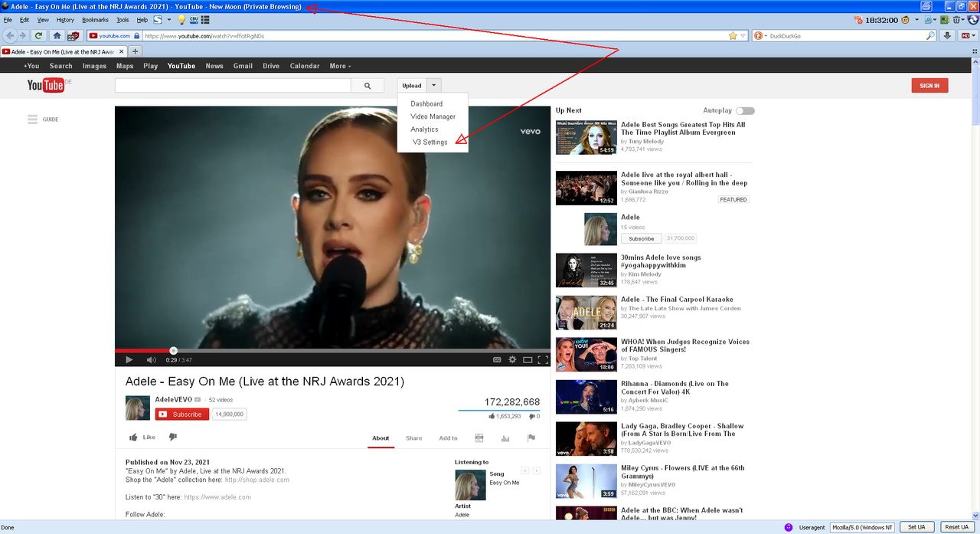Screen dimensions: 980x534
Task: Switch to the Share tab
Action: (x=414, y=438)
